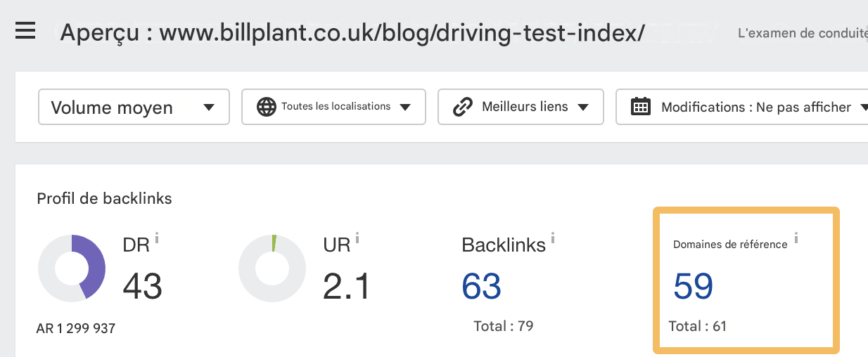Click the DR purple donut chart
The image size is (868, 357).
[x=72, y=267]
